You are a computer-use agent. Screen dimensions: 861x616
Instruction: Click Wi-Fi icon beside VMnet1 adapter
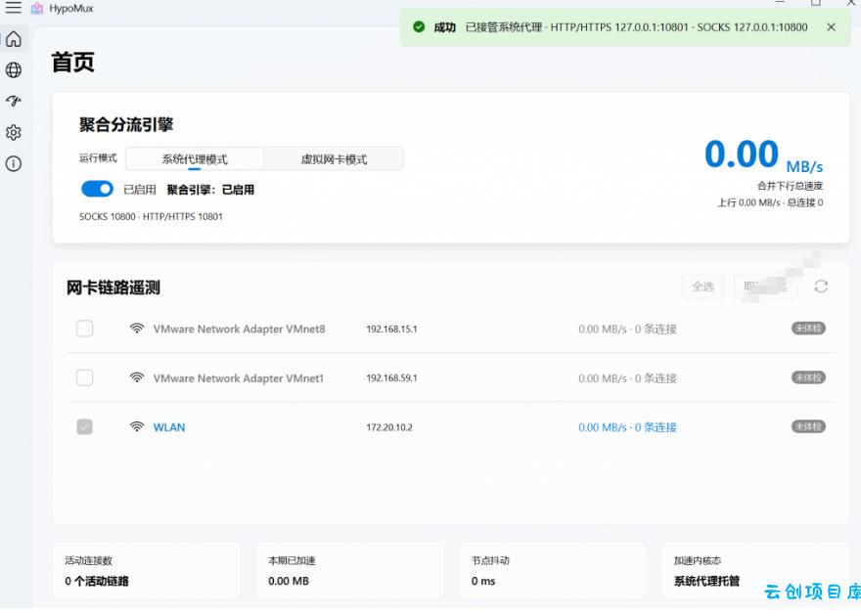coord(137,377)
